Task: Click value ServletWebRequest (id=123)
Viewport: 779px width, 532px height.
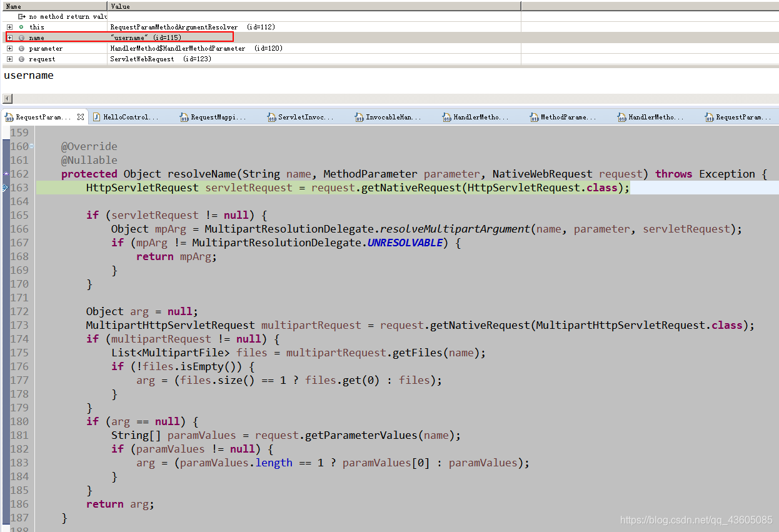Action: click(x=161, y=59)
